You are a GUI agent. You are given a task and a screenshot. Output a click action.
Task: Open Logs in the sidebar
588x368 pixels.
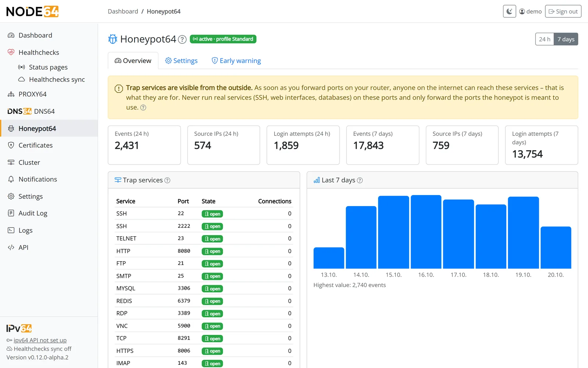pyautogui.click(x=49, y=230)
